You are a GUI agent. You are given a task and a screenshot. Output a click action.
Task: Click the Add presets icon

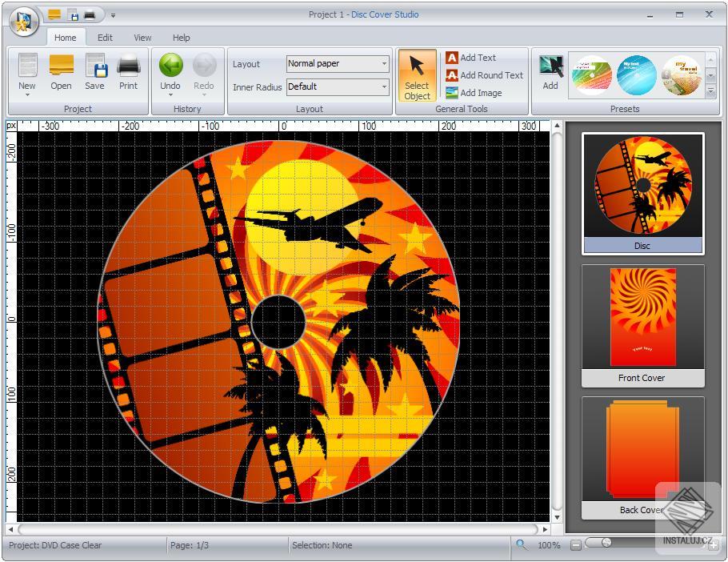coord(550,72)
